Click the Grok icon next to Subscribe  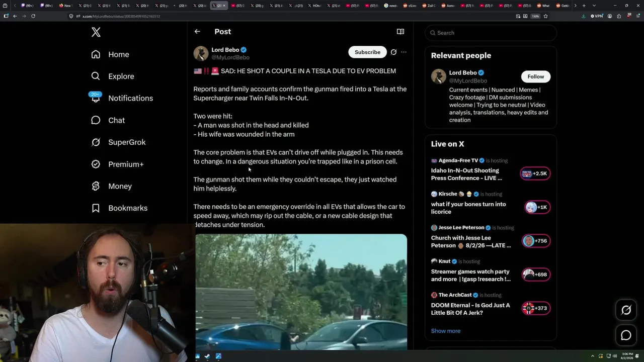click(x=393, y=52)
